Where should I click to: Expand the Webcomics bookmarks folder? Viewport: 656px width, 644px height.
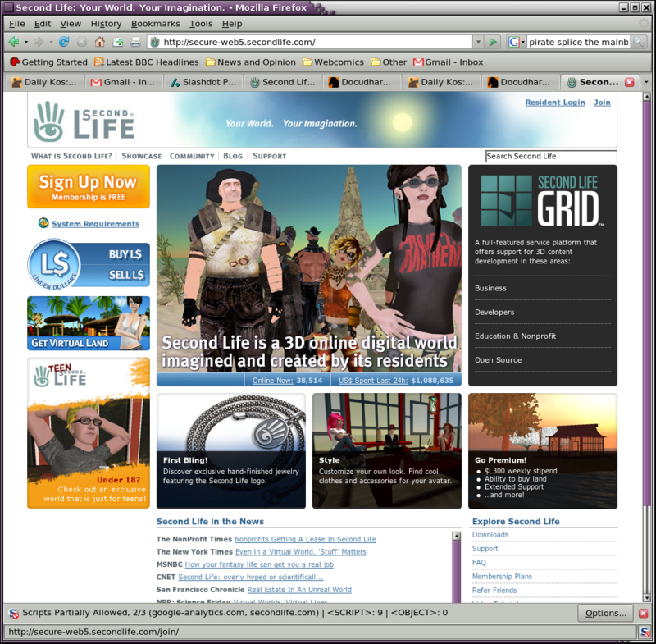pos(333,62)
